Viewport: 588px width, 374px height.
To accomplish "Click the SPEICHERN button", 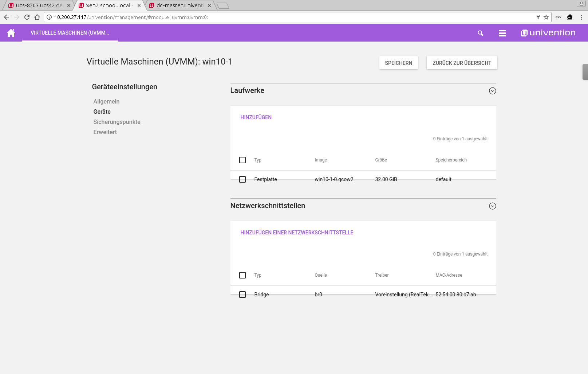I will coord(398,63).
